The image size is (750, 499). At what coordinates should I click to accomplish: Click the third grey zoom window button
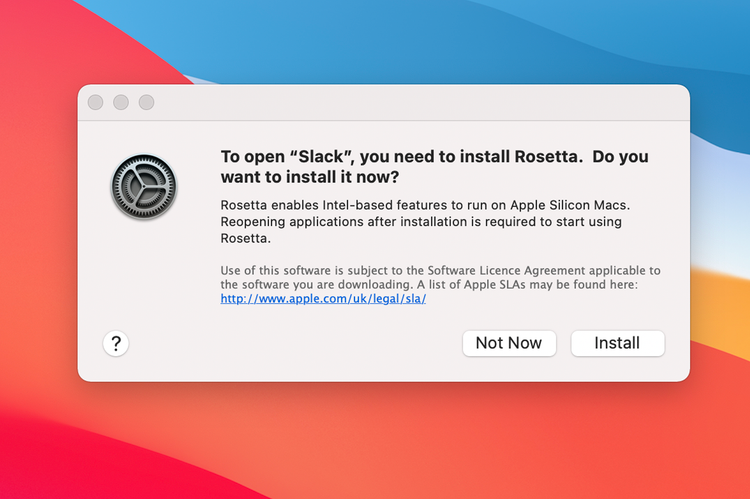(146, 102)
